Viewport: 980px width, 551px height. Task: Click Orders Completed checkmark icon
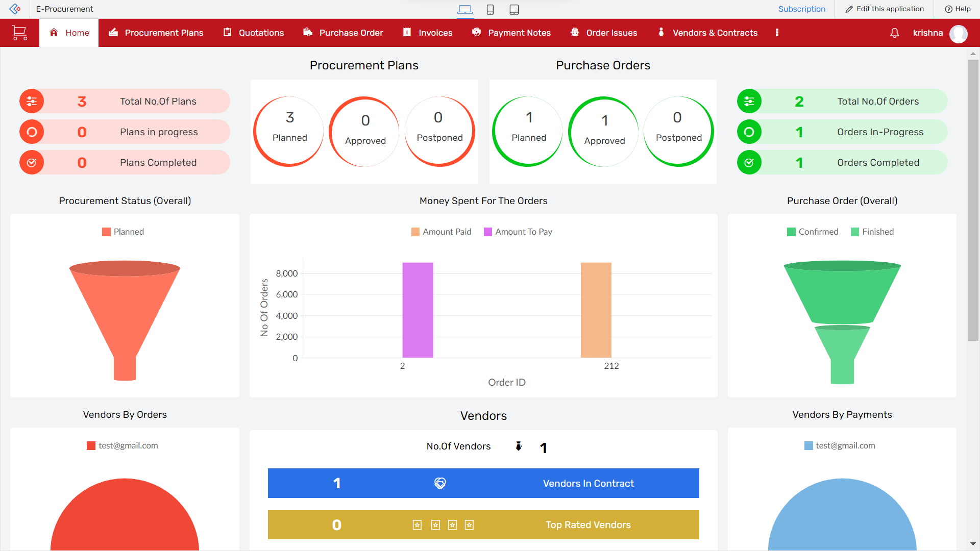click(749, 163)
